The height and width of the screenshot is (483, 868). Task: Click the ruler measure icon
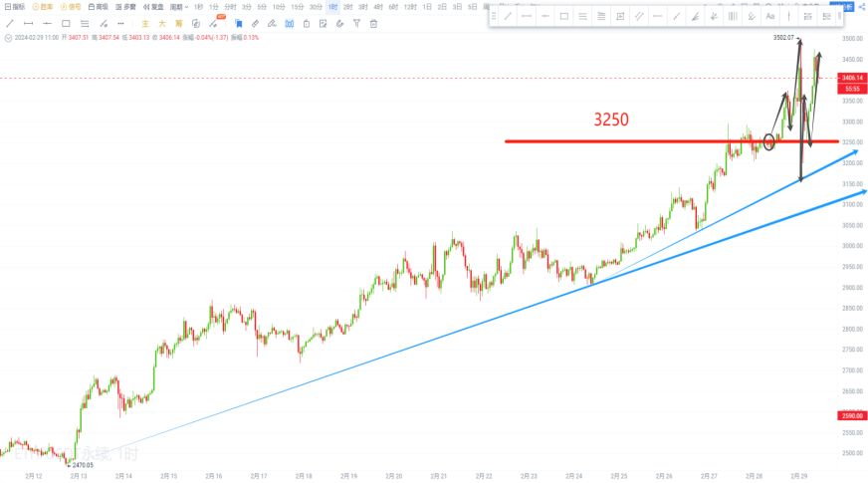pos(255,23)
